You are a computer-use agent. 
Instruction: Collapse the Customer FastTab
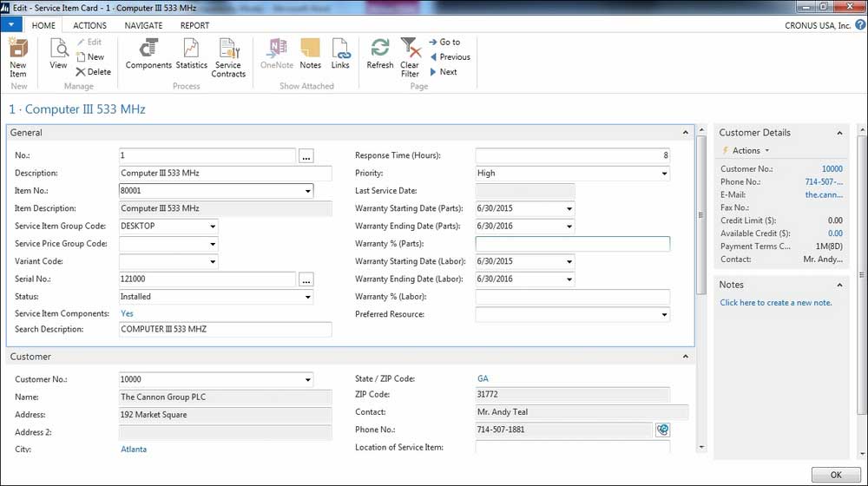686,357
